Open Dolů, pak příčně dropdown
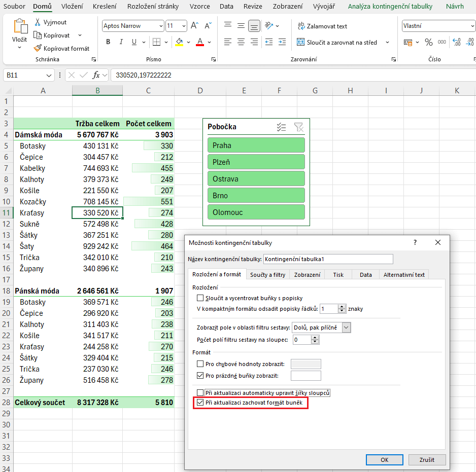Image resolution: width=476 pixels, height=472 pixels. point(346,328)
